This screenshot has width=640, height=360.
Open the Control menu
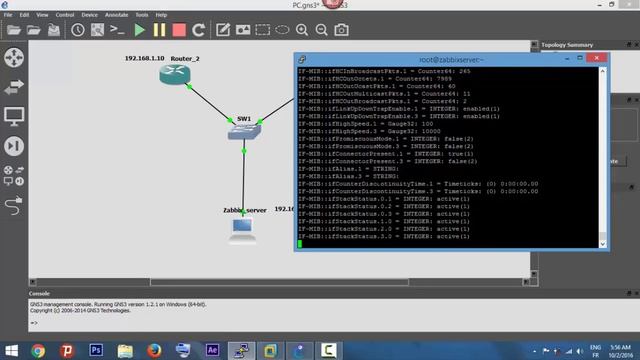[65, 15]
